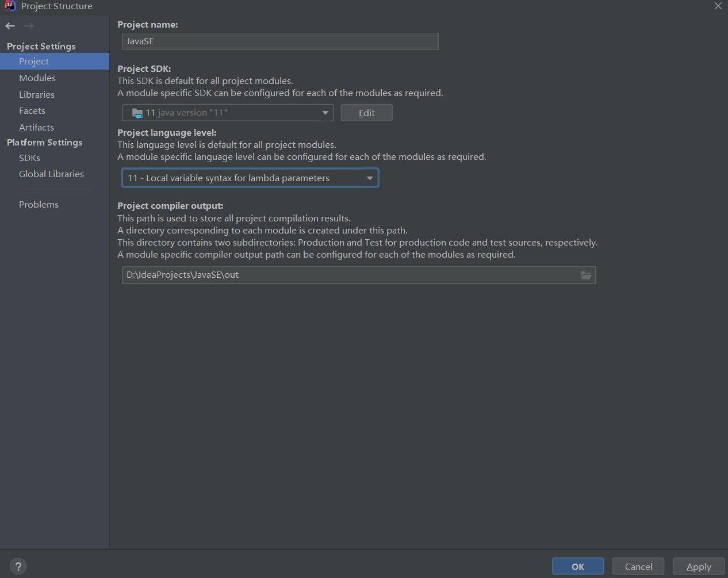Screen dimensions: 728x578
Task: Show the Problems section
Action: pyautogui.click(x=39, y=205)
